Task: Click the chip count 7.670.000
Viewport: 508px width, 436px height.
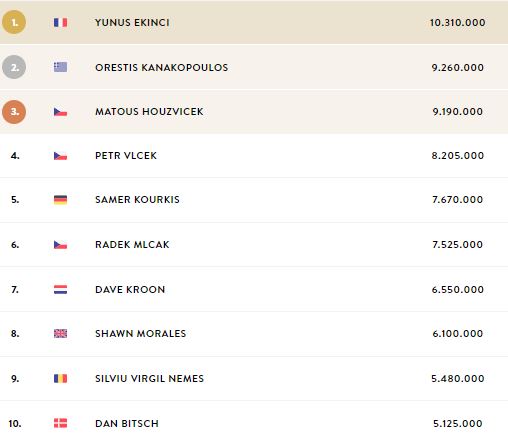Action: coord(457,200)
